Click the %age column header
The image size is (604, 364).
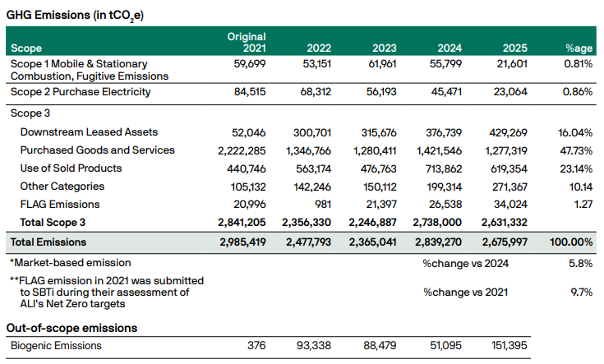(579, 48)
